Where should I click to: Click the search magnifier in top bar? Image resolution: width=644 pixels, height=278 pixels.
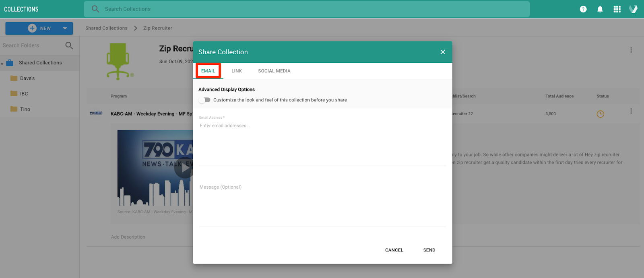pyautogui.click(x=95, y=9)
